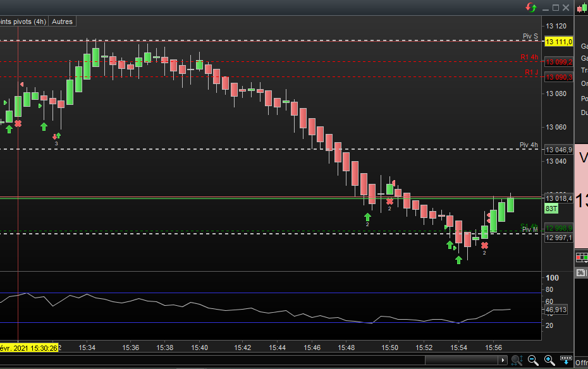Click the scrollbar right arrow button

coord(503,360)
